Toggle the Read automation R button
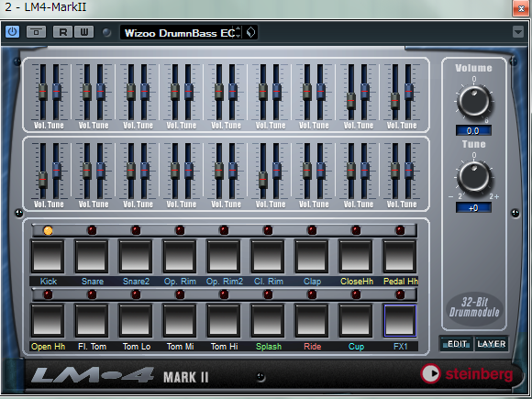532x399 pixels. pos(62,32)
